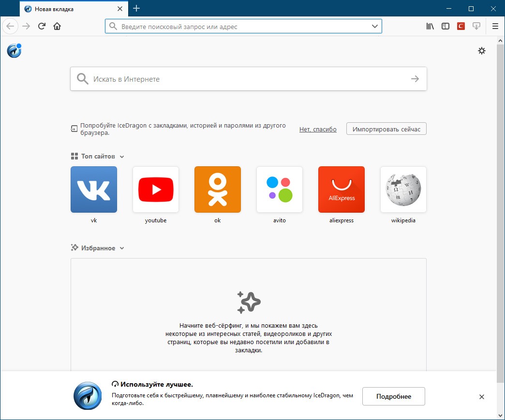Dismiss the Используйте лучшее banner

pyautogui.click(x=481, y=396)
